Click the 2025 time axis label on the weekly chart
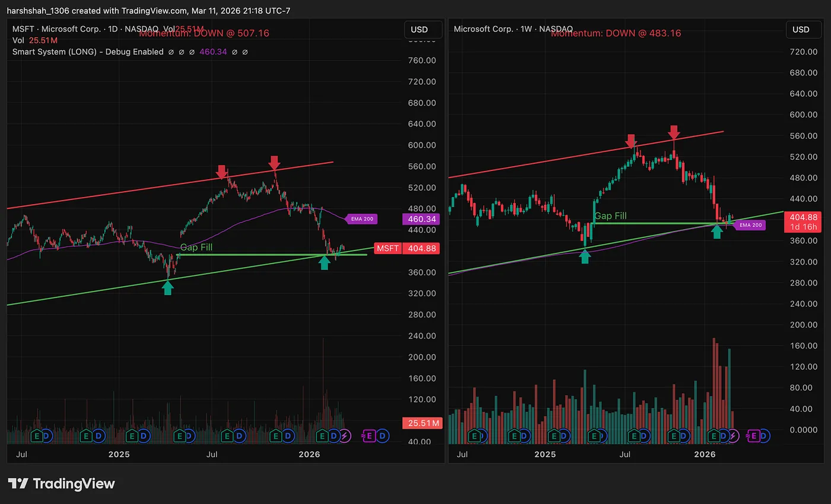The width and height of the screenshot is (831, 504). [x=544, y=454]
